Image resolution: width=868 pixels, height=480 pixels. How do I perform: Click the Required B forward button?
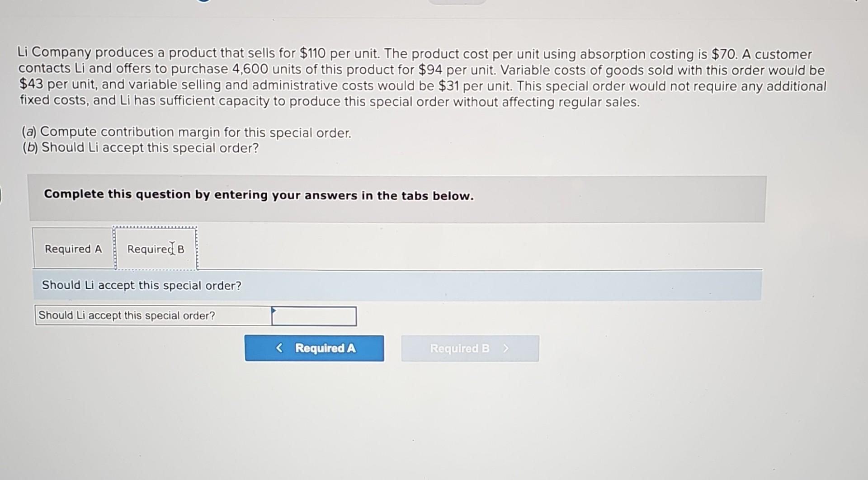tap(470, 348)
